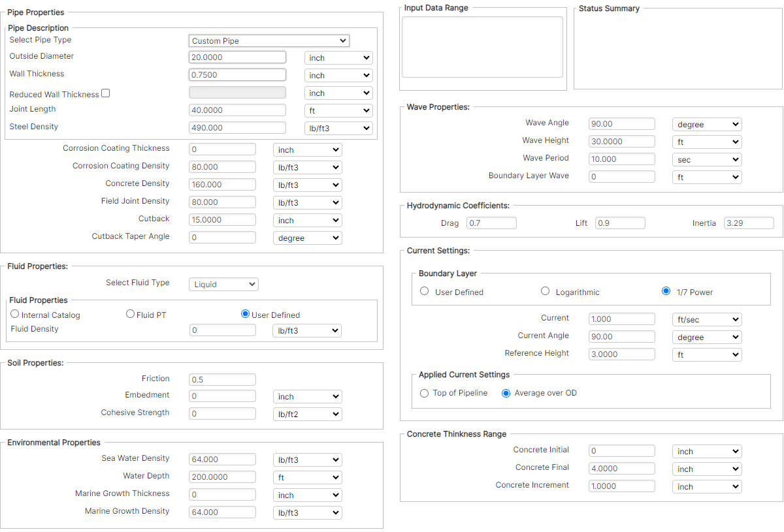Open the Concrete Increment unit dropdown

pyautogui.click(x=706, y=486)
